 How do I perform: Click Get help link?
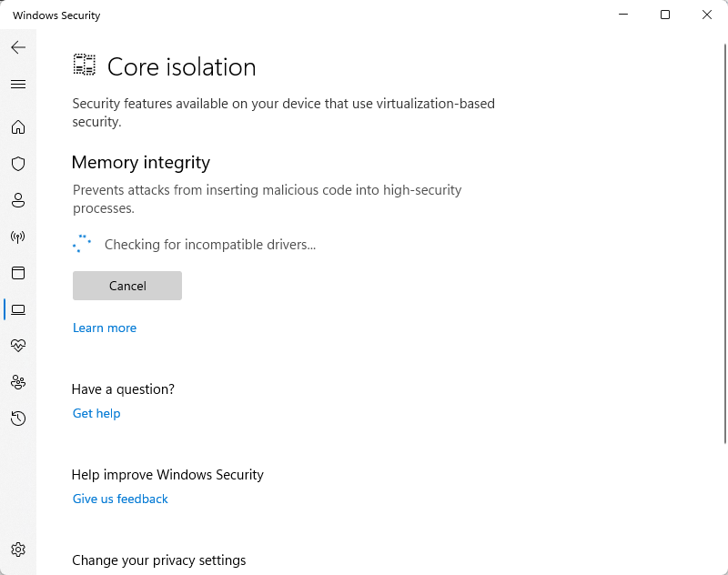96,413
